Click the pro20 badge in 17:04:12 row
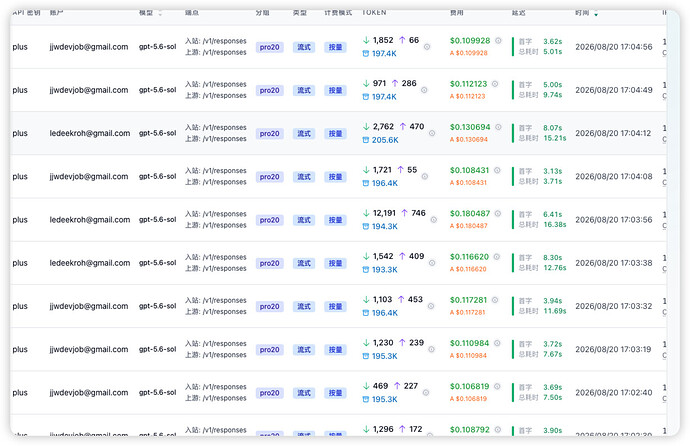 pyautogui.click(x=269, y=133)
